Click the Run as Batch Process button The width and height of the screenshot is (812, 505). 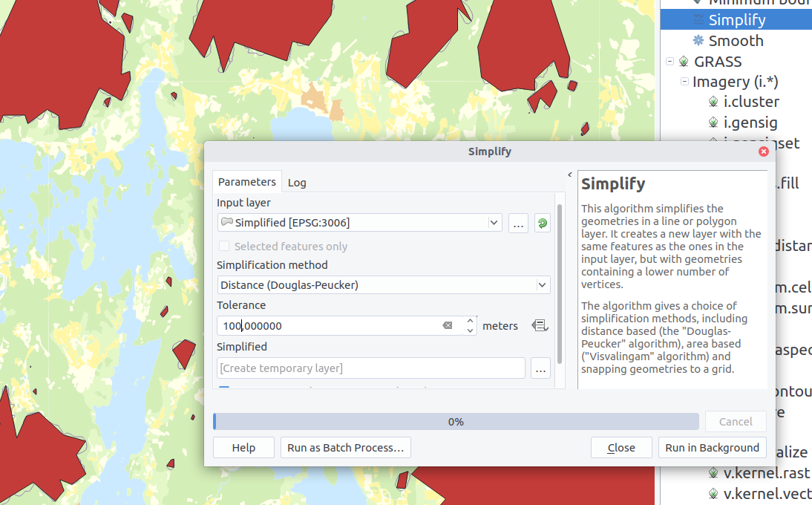tap(345, 448)
